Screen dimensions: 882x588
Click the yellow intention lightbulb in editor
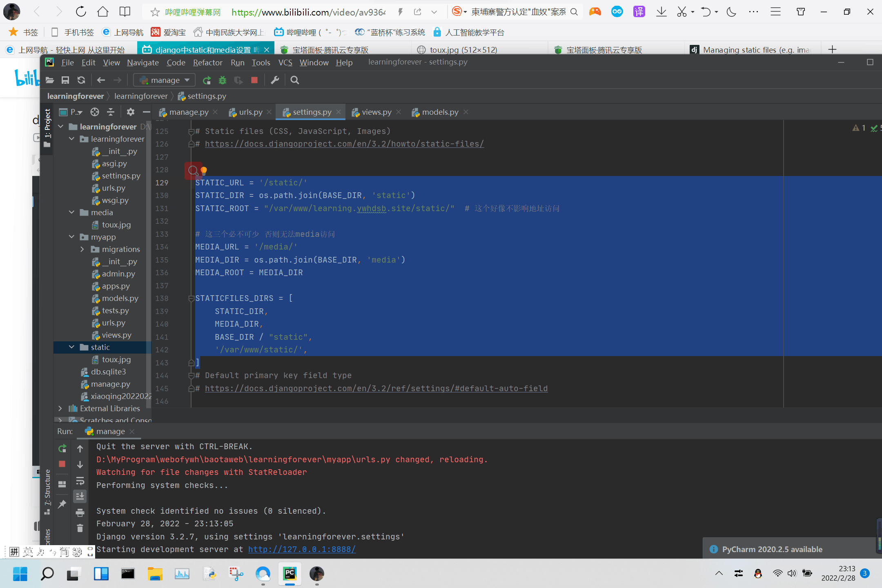pyautogui.click(x=204, y=170)
